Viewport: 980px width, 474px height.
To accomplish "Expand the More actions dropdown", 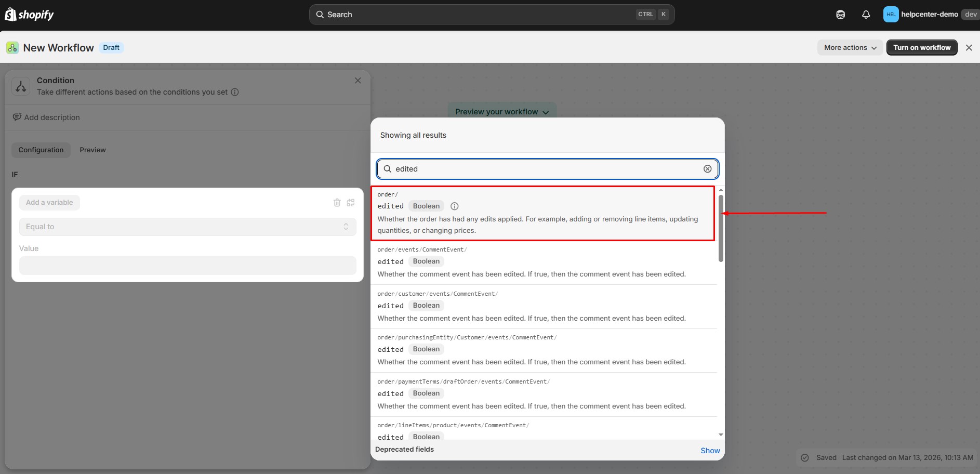I will click(850, 47).
